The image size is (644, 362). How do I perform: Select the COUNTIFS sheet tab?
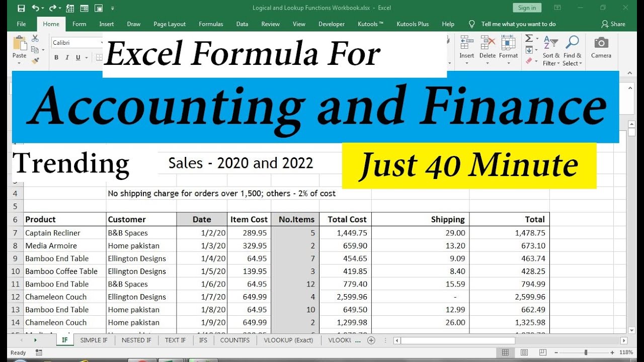click(x=234, y=340)
